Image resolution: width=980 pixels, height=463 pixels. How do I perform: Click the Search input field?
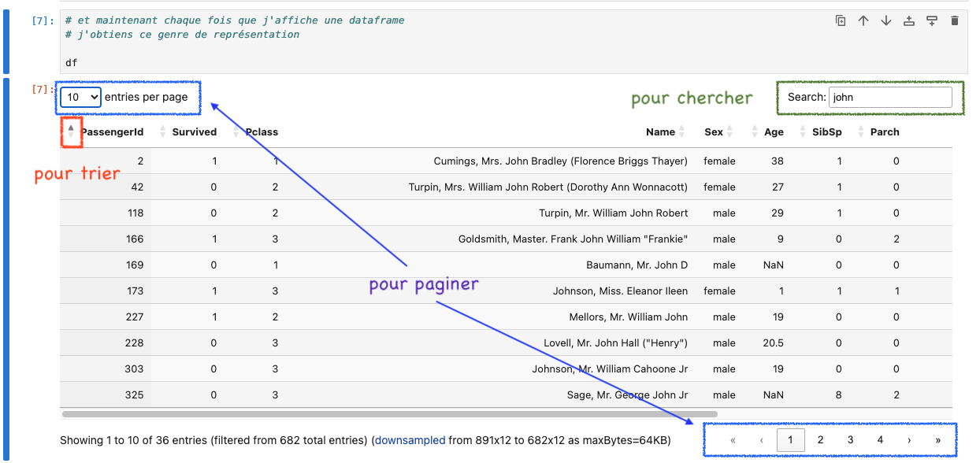click(x=890, y=98)
